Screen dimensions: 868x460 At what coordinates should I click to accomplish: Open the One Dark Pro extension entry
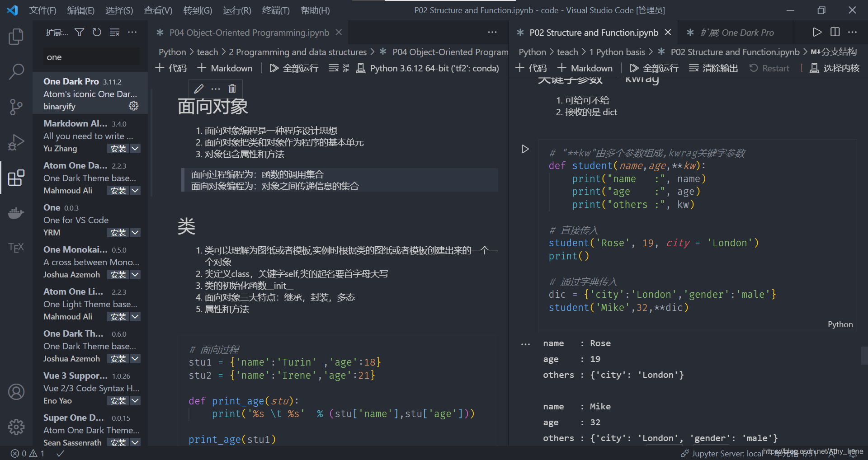tap(90, 94)
